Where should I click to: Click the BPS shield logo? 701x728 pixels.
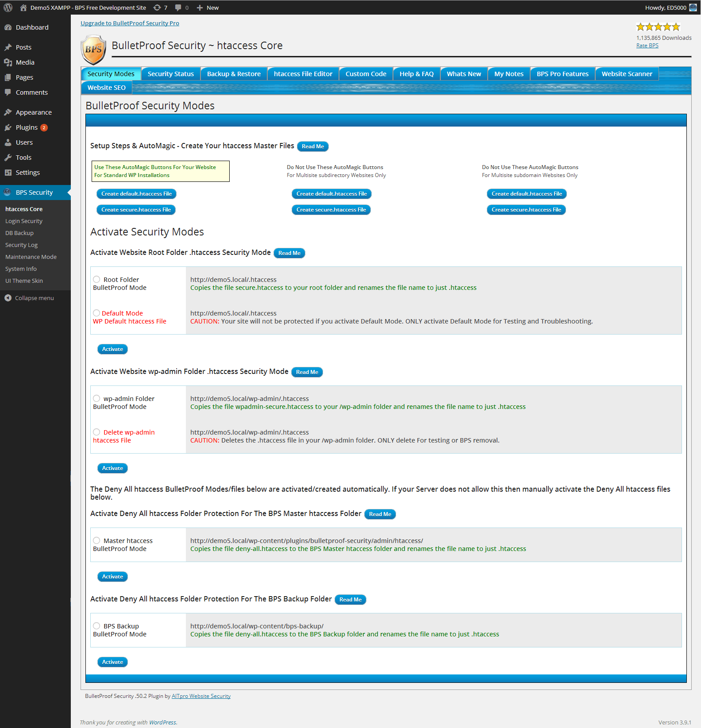pyautogui.click(x=94, y=50)
